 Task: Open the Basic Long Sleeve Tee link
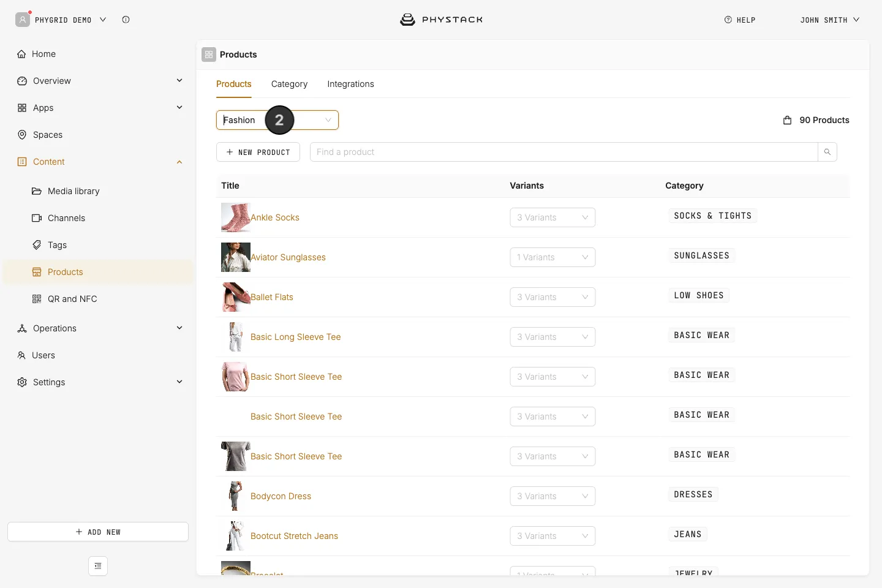point(295,337)
